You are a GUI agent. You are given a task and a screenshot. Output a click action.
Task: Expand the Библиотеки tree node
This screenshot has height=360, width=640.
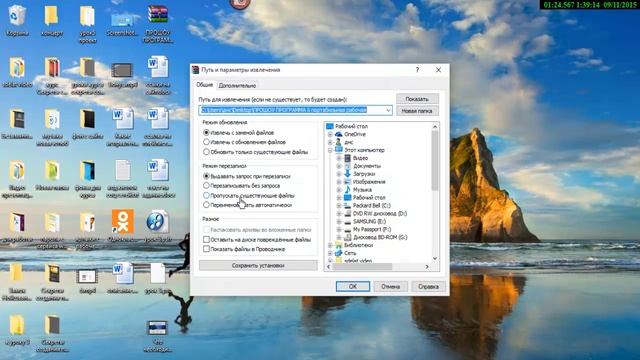pos(330,245)
